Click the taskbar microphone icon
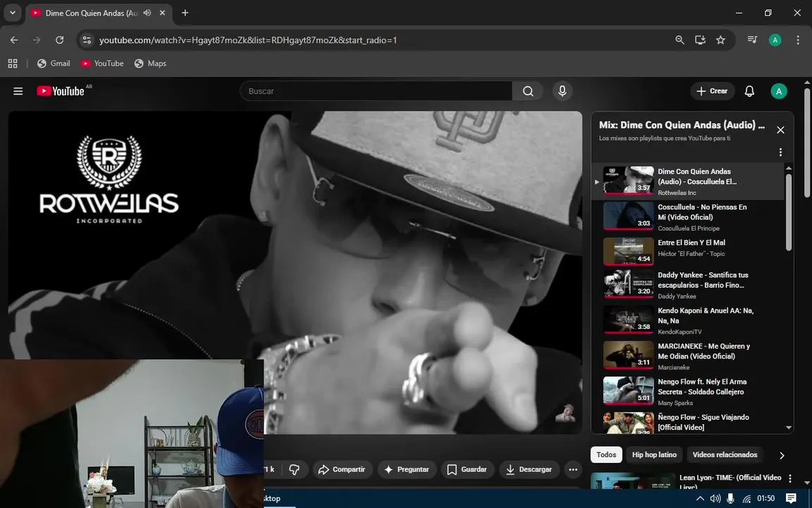Viewport: 812px width, 508px height. click(730, 499)
